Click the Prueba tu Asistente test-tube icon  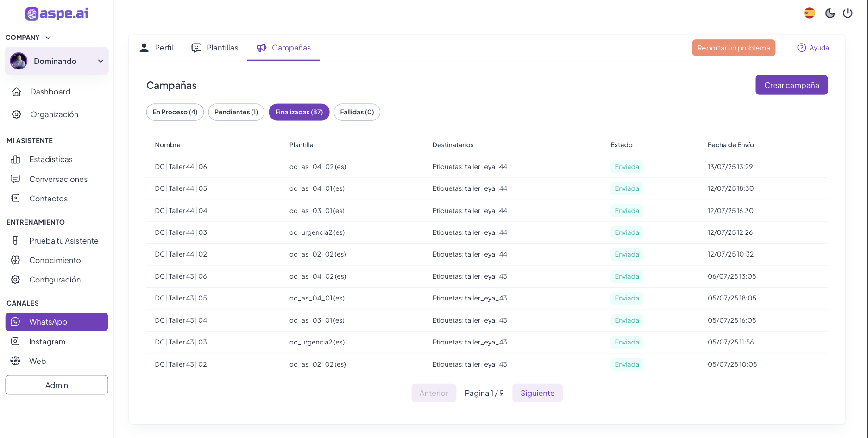[x=15, y=241]
